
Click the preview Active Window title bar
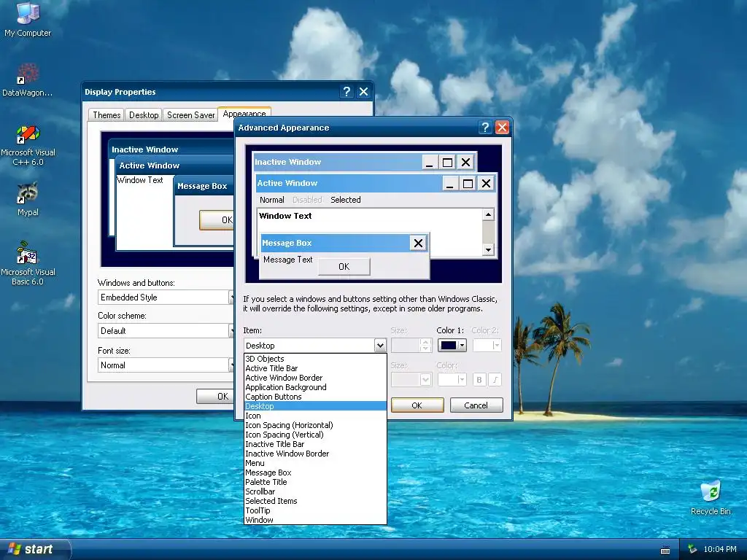[349, 183]
